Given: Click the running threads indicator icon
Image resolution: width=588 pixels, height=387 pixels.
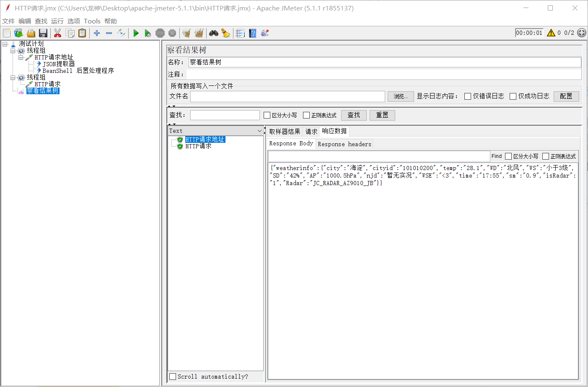Looking at the screenshot, I should pos(582,33).
